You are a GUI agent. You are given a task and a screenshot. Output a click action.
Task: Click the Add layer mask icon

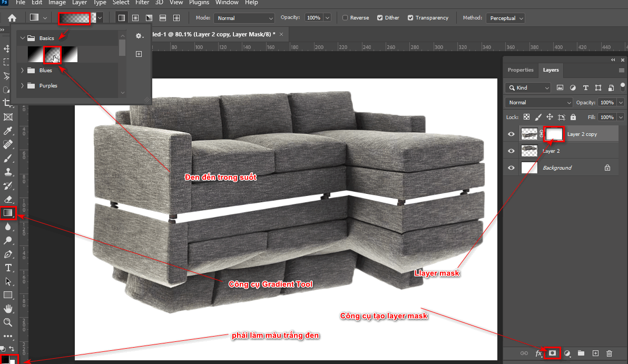coord(552,353)
